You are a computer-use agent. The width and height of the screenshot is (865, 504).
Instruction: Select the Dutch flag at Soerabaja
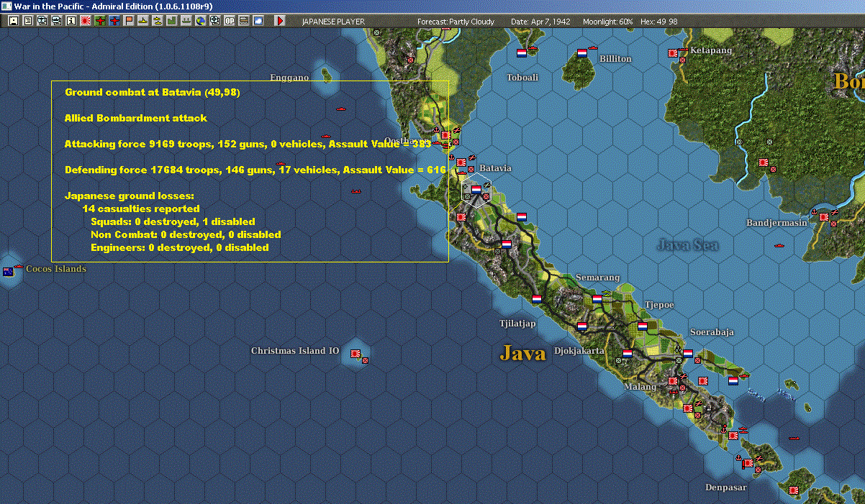(x=687, y=353)
